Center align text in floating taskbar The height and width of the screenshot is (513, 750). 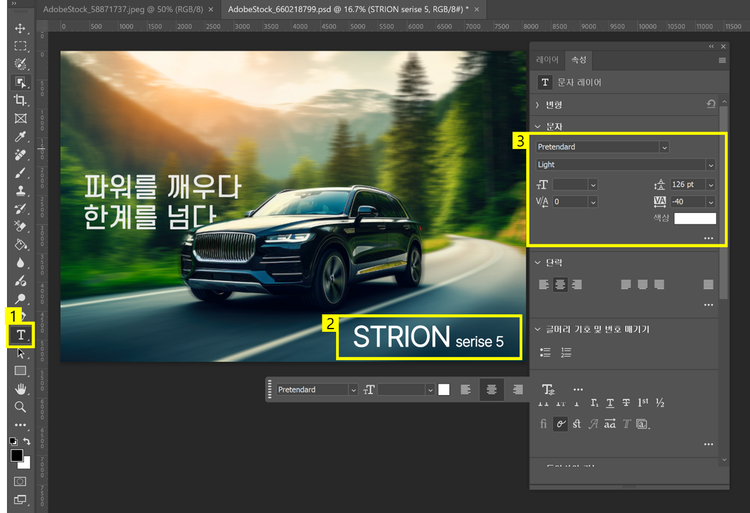pos(491,390)
